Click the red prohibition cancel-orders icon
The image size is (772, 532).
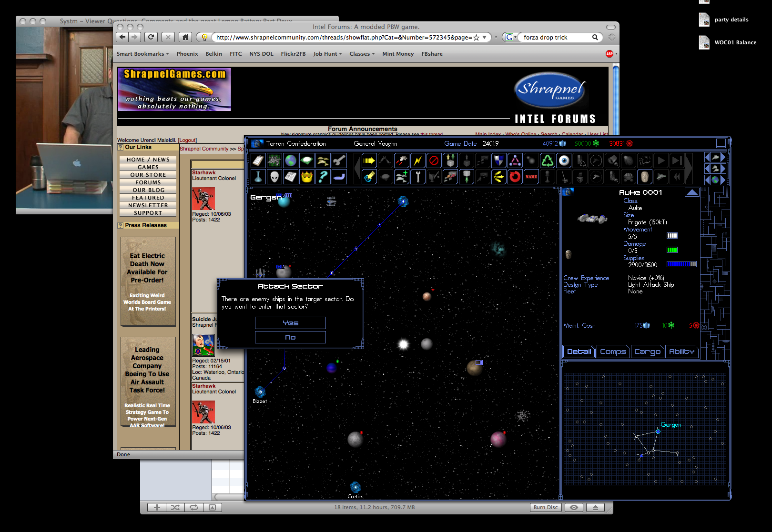click(x=434, y=161)
